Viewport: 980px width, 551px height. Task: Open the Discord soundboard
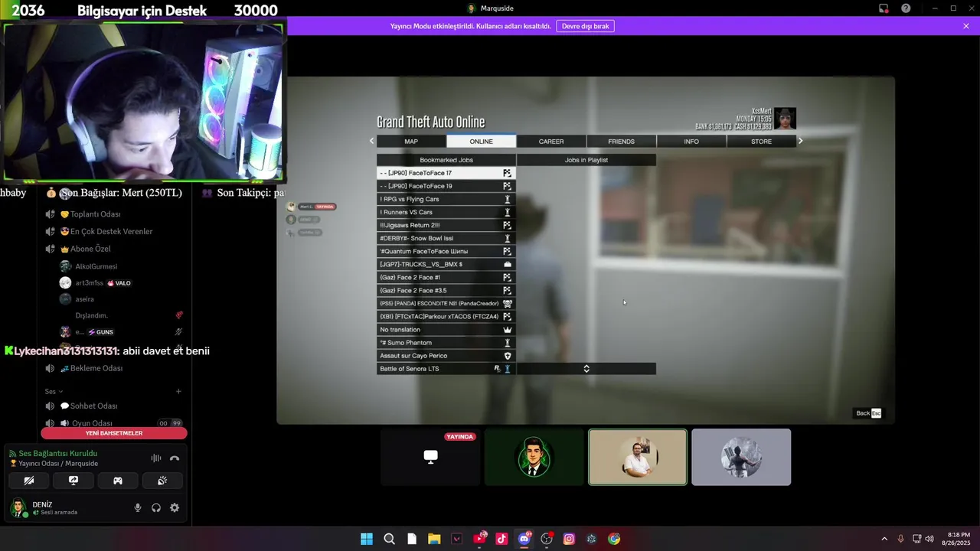[x=162, y=481]
